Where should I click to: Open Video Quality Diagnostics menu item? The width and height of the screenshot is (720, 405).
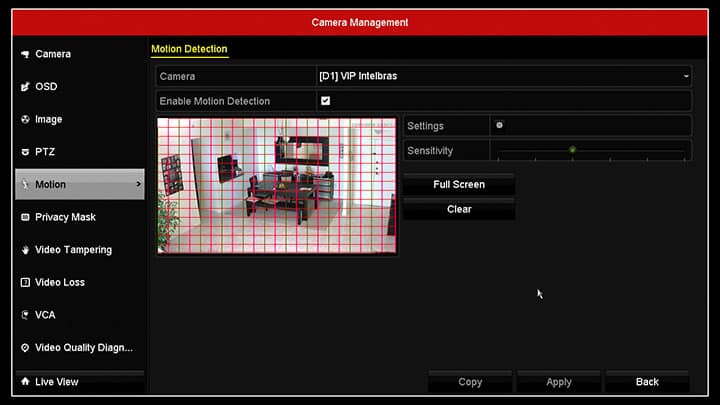click(x=83, y=348)
